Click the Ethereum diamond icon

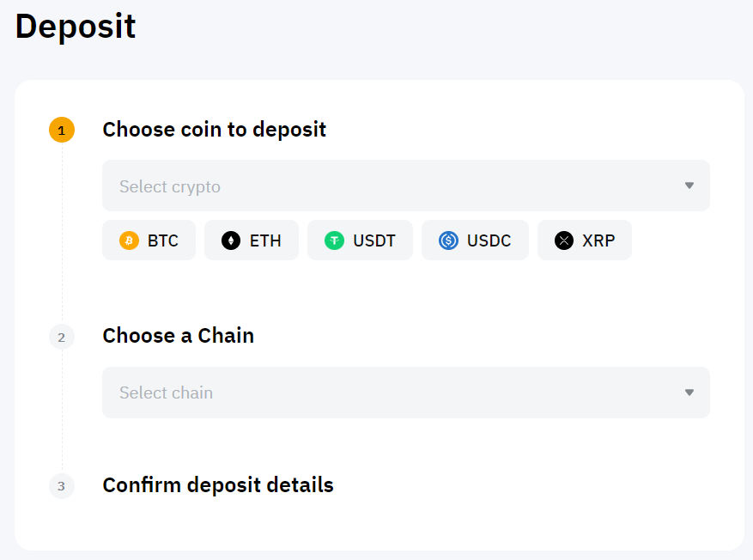tap(232, 240)
